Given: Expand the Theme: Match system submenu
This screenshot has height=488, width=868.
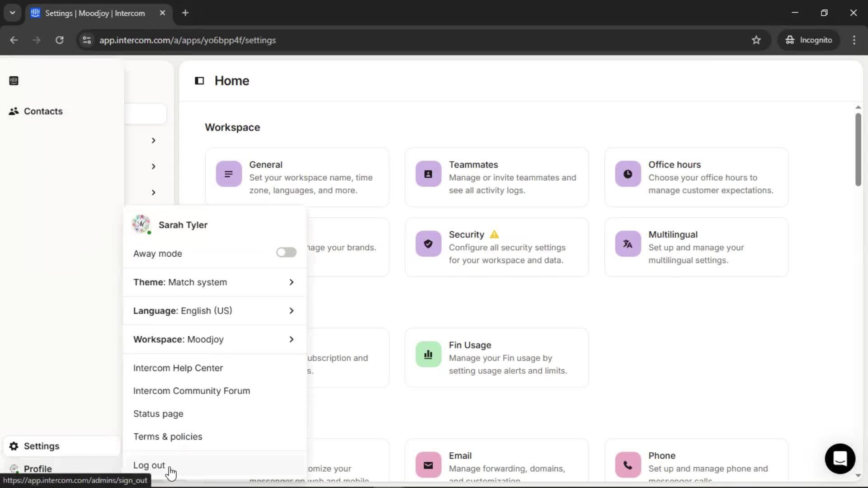Looking at the screenshot, I should tap(214, 282).
